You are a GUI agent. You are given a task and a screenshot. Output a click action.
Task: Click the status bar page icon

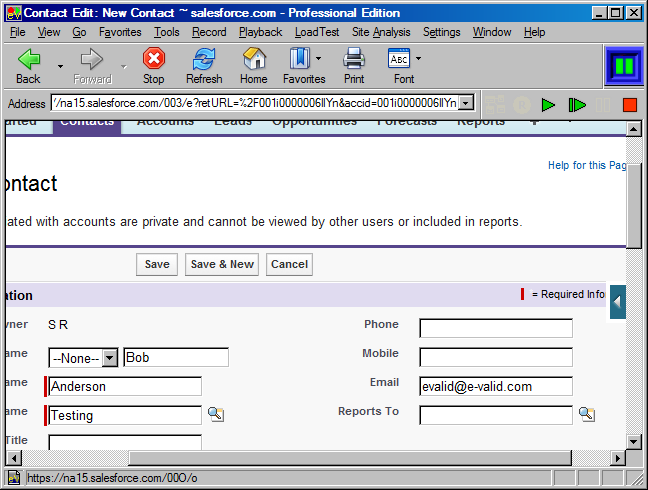14,478
